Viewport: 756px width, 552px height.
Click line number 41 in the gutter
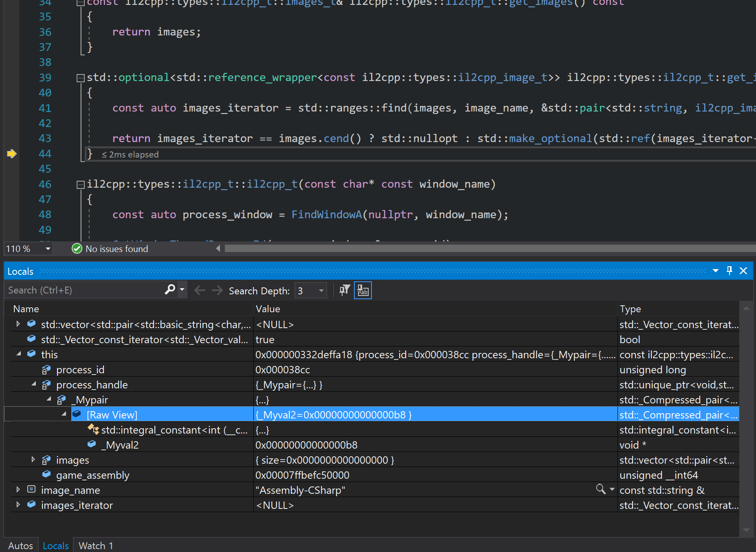(45, 108)
